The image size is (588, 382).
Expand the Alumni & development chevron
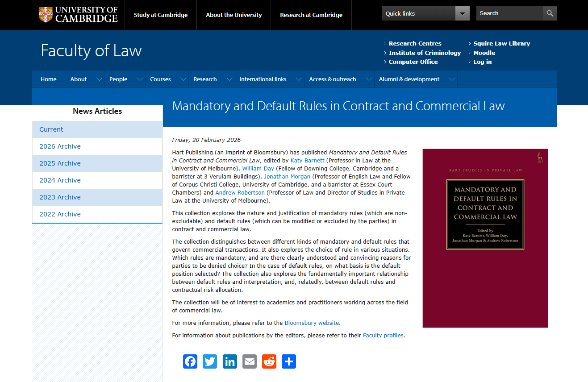452,79
